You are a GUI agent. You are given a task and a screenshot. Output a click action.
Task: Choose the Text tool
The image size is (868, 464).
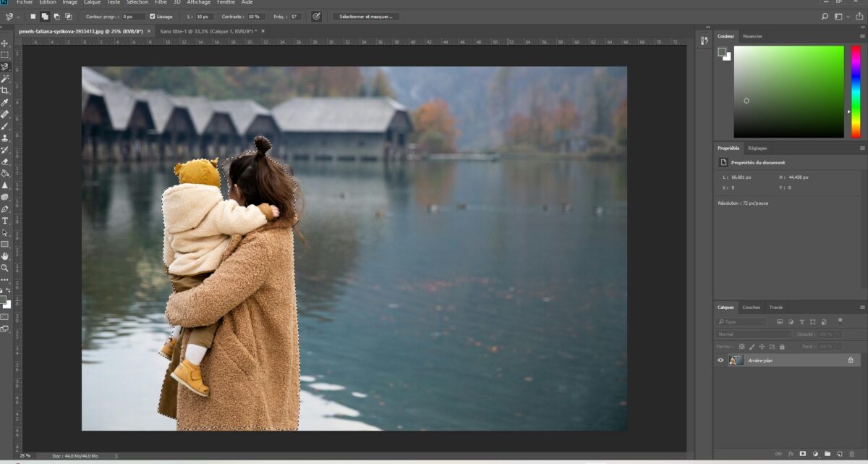coord(5,221)
